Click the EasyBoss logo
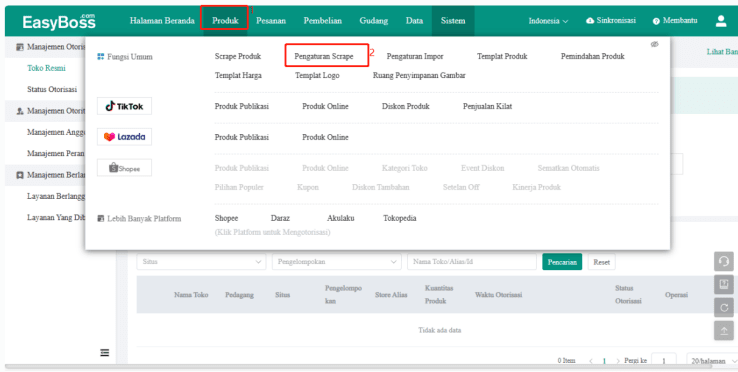738x372 pixels. pos(59,21)
